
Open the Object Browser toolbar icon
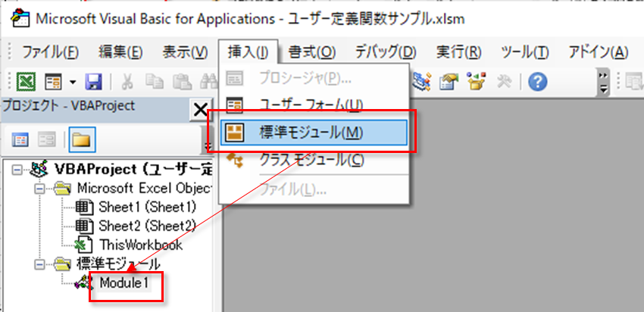click(476, 81)
